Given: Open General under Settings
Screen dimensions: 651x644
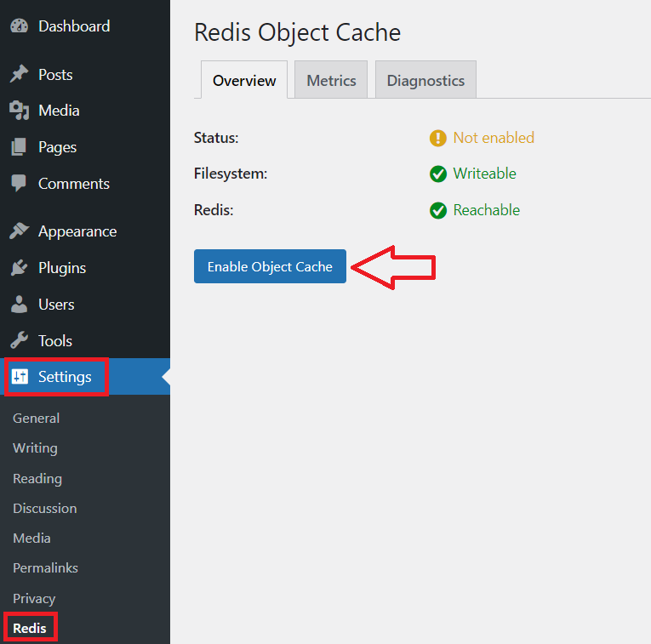Looking at the screenshot, I should pos(36,419).
